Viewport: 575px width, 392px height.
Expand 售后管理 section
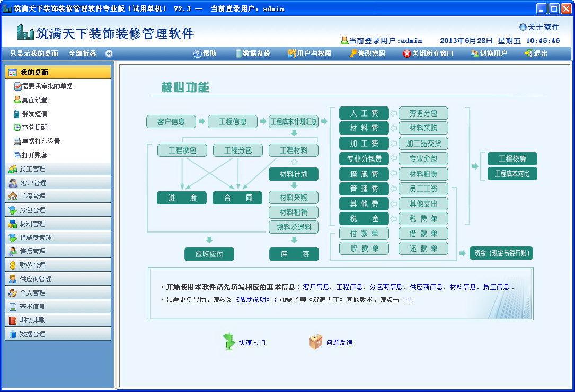coord(58,251)
